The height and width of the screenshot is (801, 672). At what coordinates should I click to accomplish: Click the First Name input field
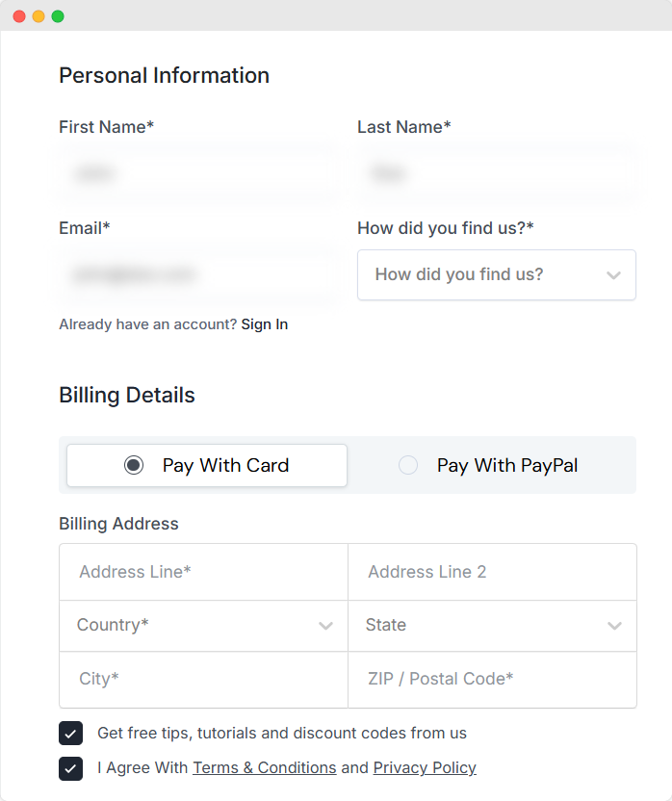197,173
